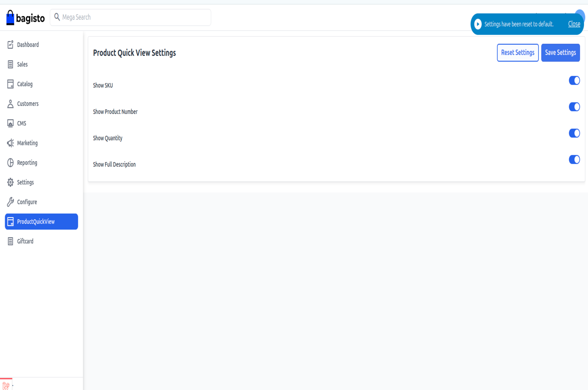Click the Reset Settings button
The image size is (588, 390).
pyautogui.click(x=517, y=53)
